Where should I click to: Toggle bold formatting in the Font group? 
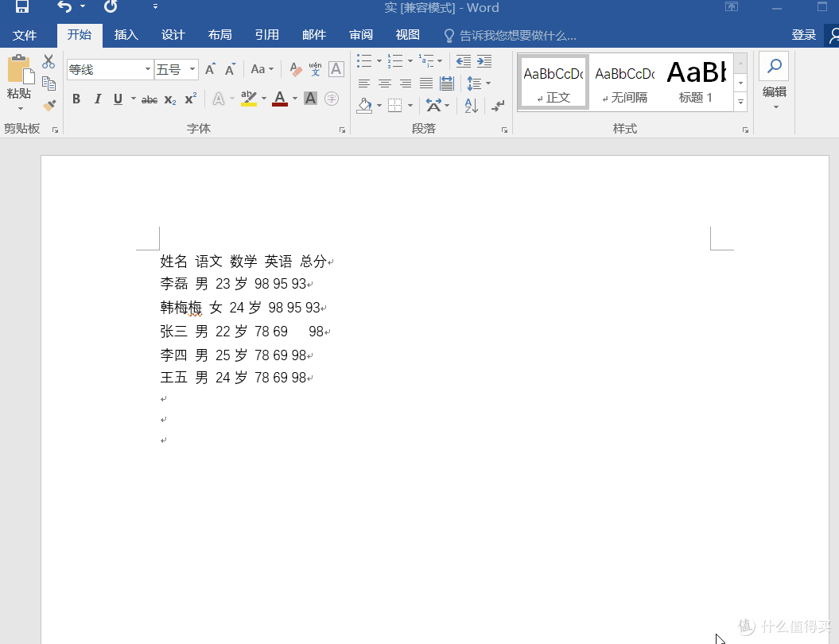click(x=76, y=99)
